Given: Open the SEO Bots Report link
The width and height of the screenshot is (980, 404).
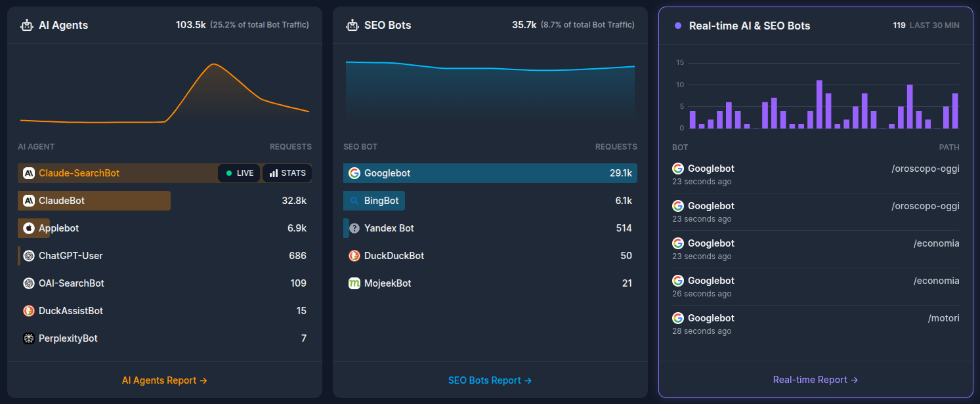Looking at the screenshot, I should point(490,380).
